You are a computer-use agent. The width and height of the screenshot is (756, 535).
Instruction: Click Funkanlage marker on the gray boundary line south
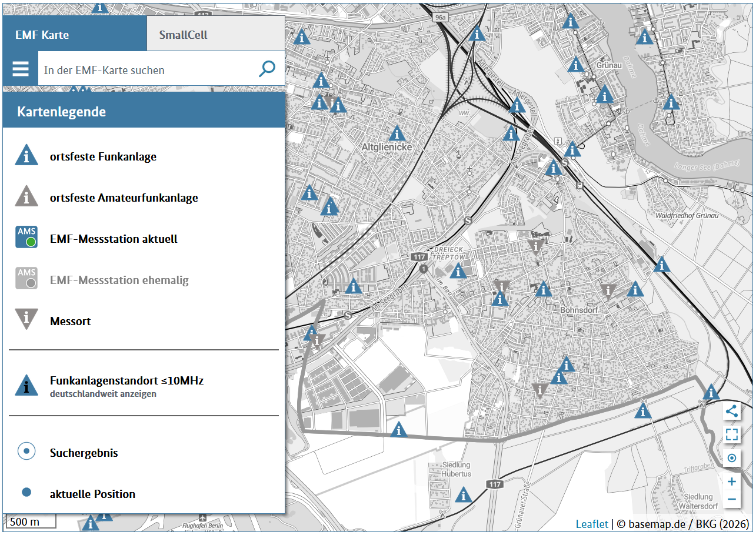pyautogui.click(x=399, y=430)
